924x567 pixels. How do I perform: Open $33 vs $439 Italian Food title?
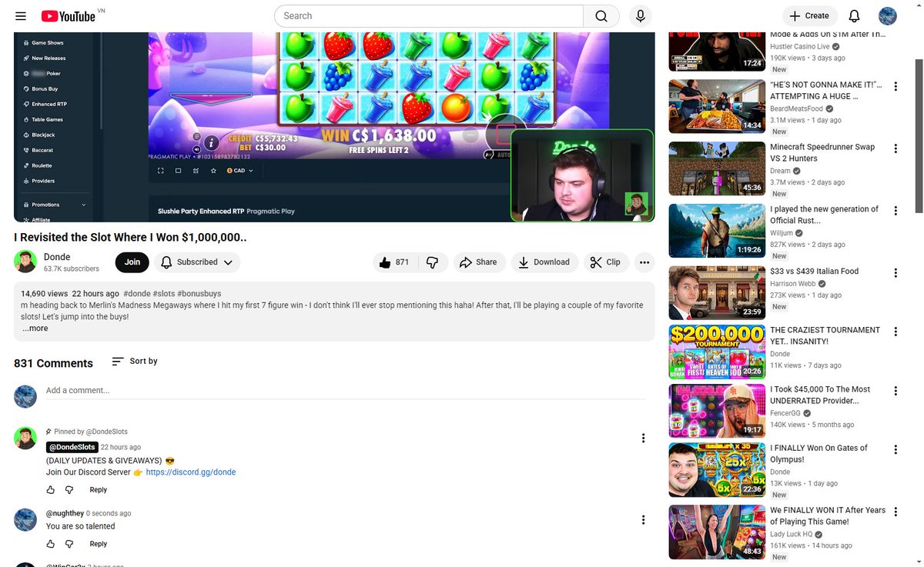(815, 272)
